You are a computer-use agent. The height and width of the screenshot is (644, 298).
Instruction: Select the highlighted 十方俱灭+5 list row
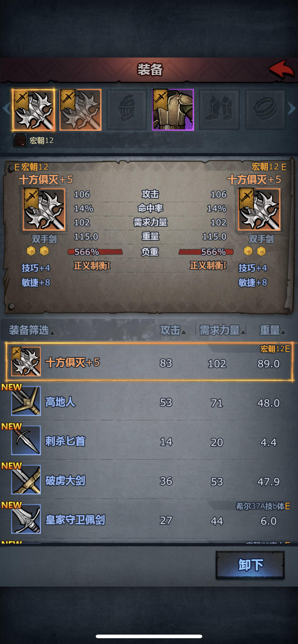click(149, 362)
